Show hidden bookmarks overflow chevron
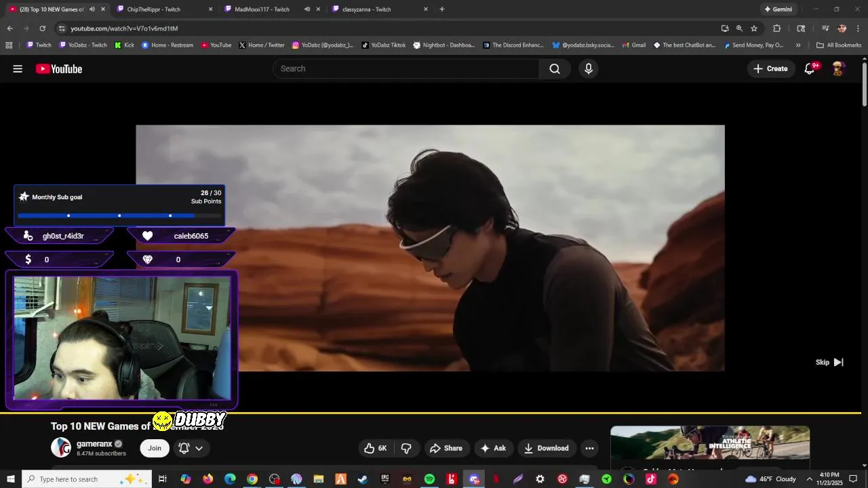Image resolution: width=868 pixels, height=488 pixels. tap(798, 45)
